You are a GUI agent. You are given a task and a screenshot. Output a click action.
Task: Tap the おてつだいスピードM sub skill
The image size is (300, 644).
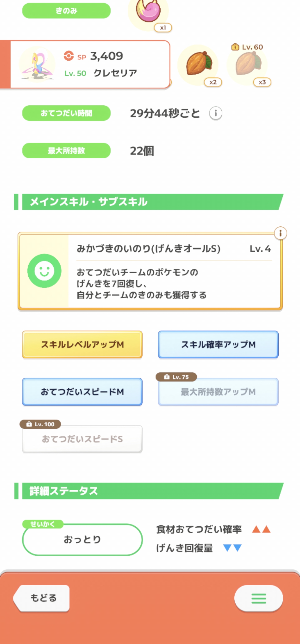pyautogui.click(x=82, y=392)
